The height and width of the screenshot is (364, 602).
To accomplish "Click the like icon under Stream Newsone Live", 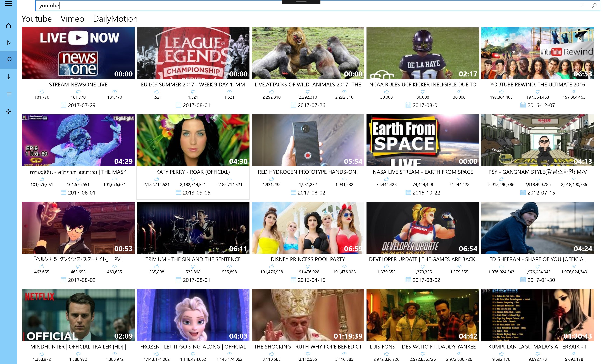I will [42, 92].
